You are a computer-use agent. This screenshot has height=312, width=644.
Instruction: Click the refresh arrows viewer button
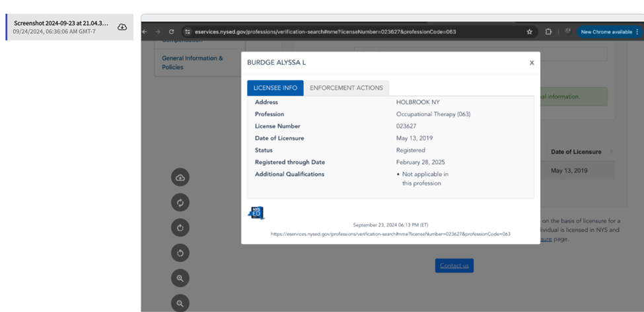tap(180, 202)
